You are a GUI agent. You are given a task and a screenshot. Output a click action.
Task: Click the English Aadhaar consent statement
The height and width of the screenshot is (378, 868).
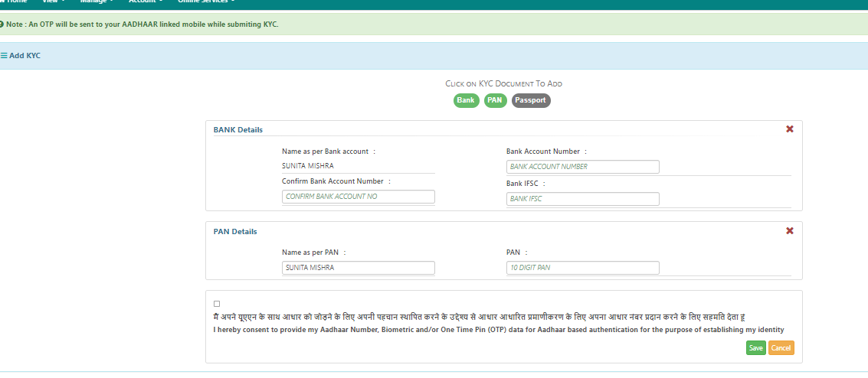499,330
